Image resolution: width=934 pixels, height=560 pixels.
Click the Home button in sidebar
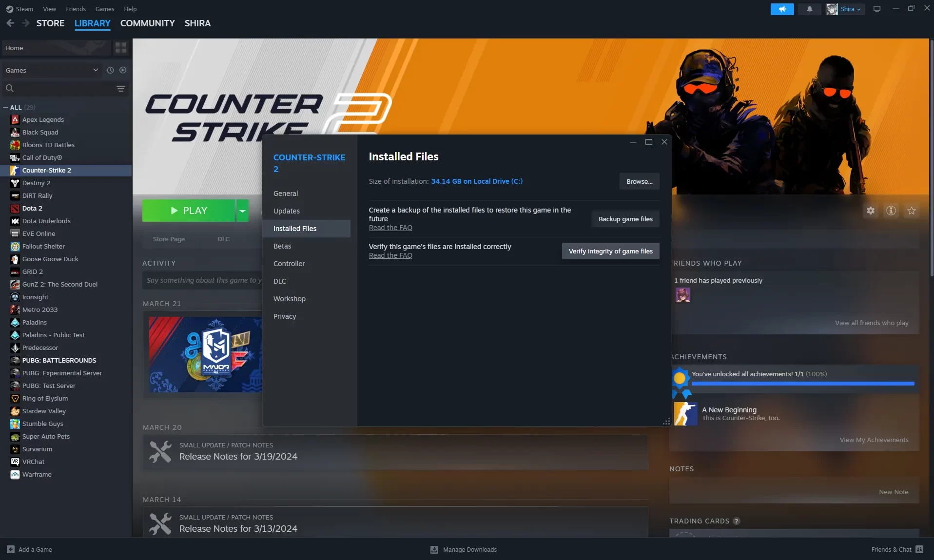tap(56, 48)
